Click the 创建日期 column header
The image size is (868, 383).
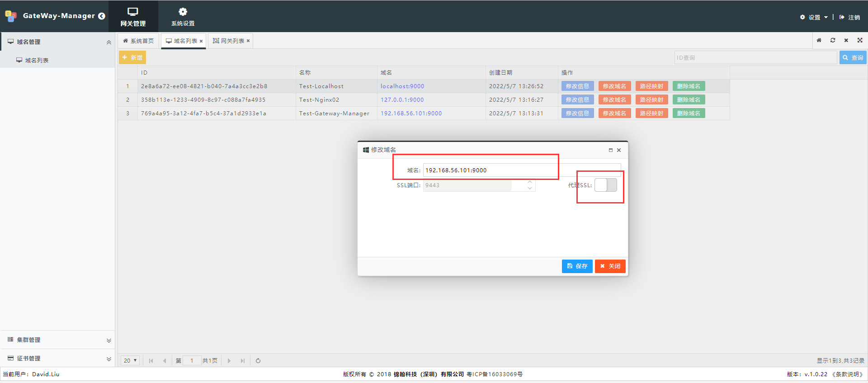[x=522, y=73]
